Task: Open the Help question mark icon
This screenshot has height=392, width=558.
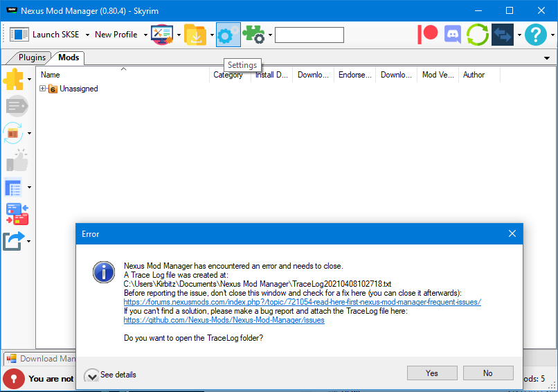Action: click(x=536, y=35)
